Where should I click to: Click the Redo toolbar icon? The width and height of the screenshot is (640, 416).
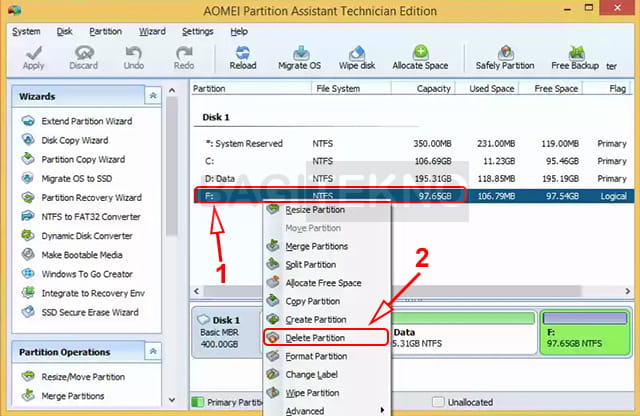pyautogui.click(x=184, y=58)
